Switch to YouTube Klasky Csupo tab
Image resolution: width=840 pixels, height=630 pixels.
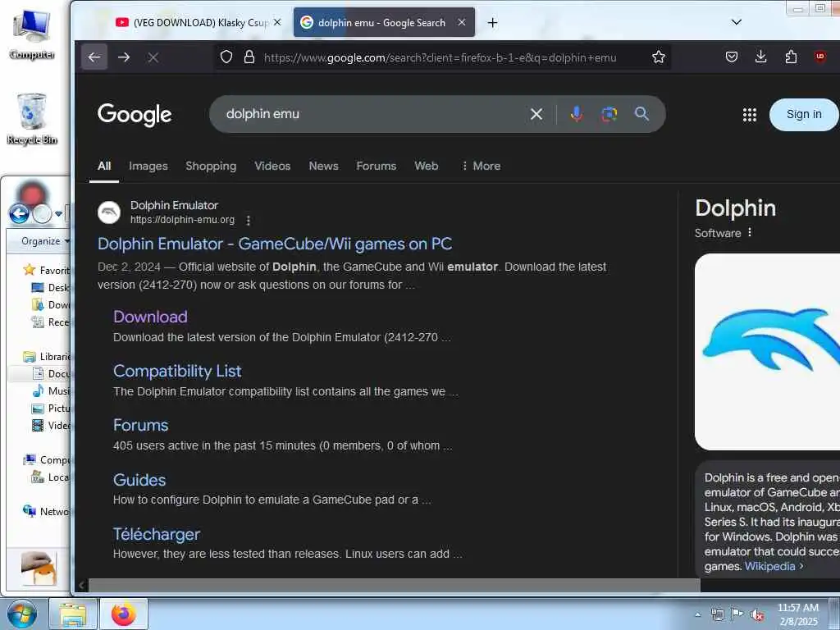(x=199, y=22)
